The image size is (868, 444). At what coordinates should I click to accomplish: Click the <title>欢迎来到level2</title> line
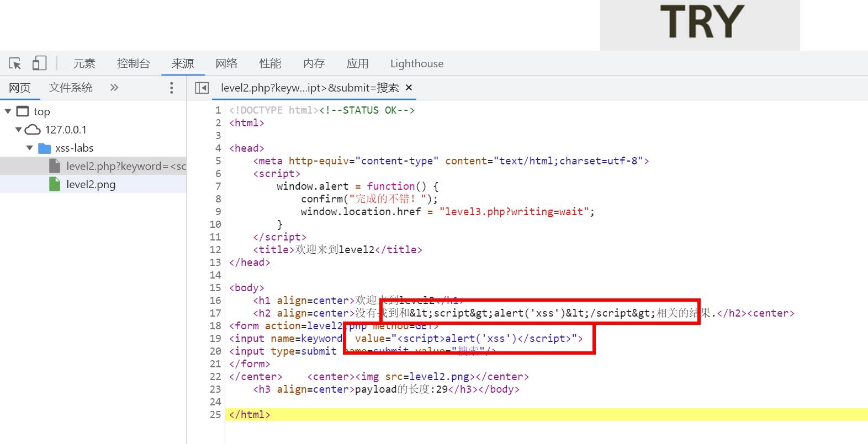pos(337,249)
